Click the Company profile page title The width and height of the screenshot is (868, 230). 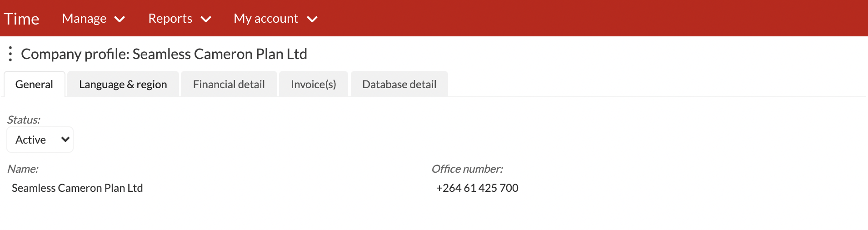tap(164, 54)
